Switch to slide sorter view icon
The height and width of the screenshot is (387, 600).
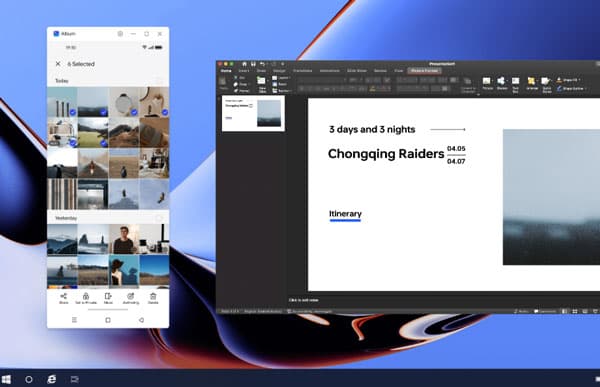pyautogui.click(x=575, y=311)
